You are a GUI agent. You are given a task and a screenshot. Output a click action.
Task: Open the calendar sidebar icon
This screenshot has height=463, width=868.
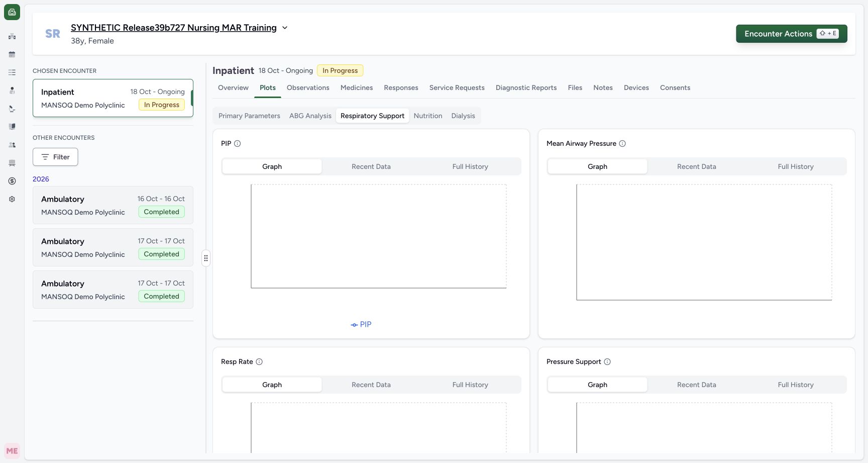click(x=12, y=54)
